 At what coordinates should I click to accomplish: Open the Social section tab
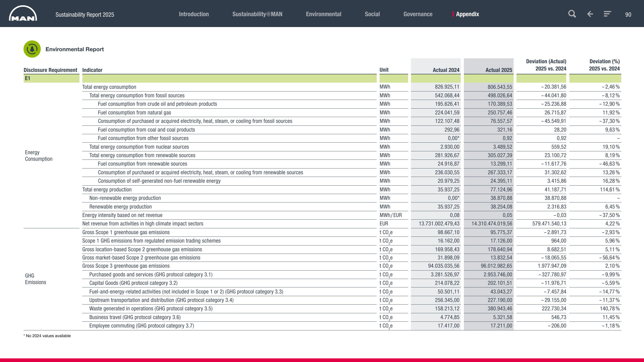372,14
